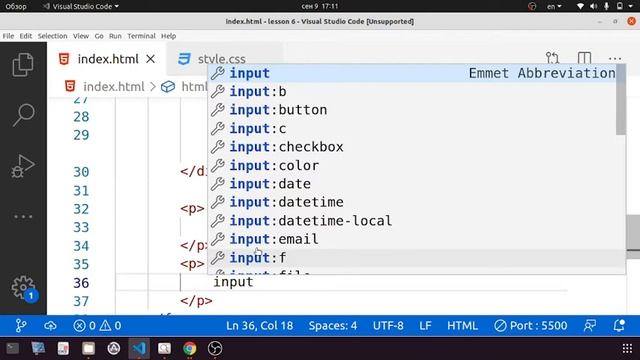Open Changes compare icon in editor toolbar

(x=552, y=58)
